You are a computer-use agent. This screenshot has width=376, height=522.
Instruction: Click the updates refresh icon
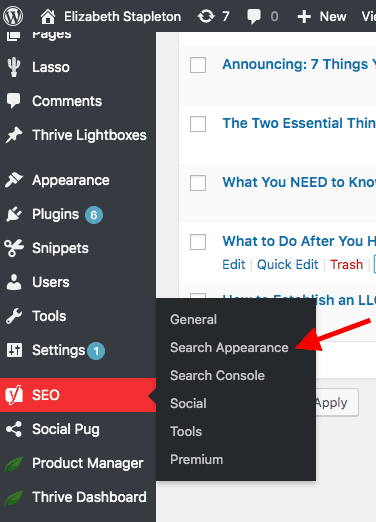pyautogui.click(x=206, y=16)
